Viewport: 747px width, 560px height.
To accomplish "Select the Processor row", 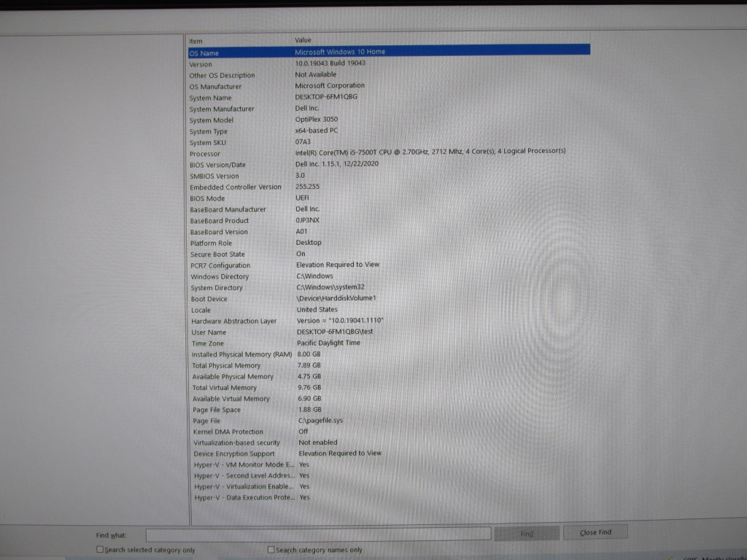I will (389, 153).
